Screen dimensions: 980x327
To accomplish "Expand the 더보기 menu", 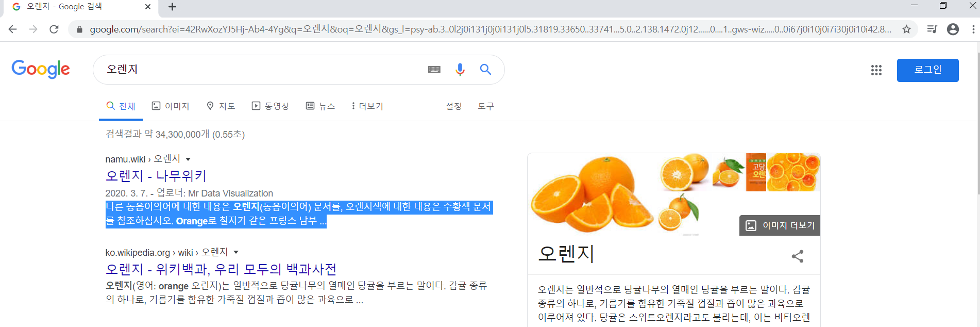I will point(367,106).
